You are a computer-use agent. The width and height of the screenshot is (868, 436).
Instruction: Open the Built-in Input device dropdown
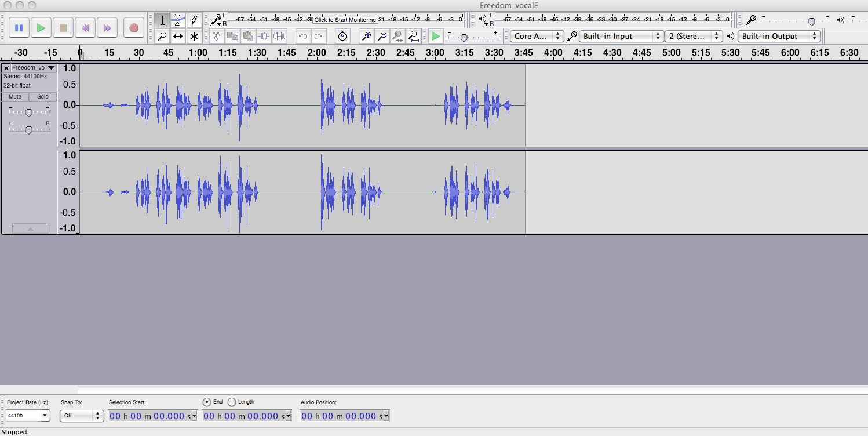tap(621, 36)
